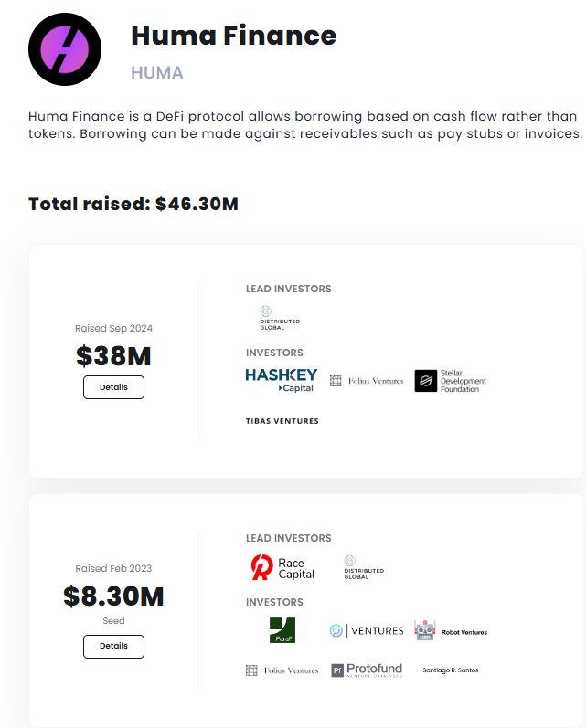
Task: Open Details for the $8.30M seed round
Action: [113, 646]
